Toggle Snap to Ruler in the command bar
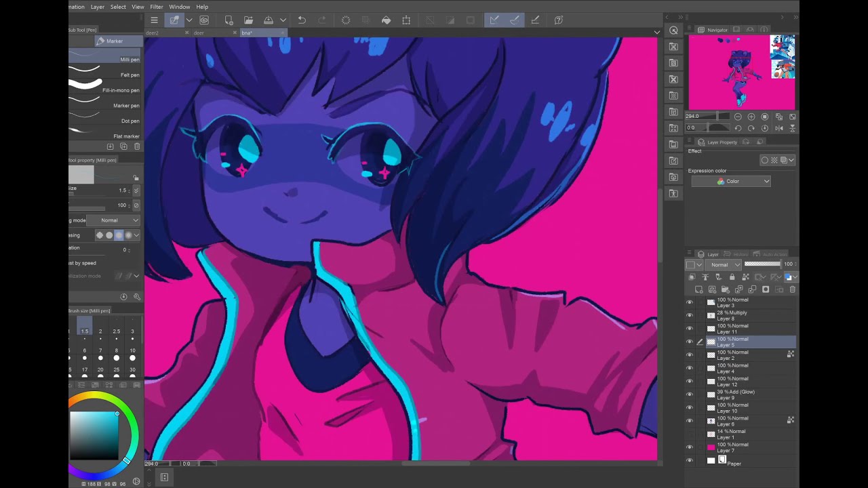 click(x=494, y=20)
